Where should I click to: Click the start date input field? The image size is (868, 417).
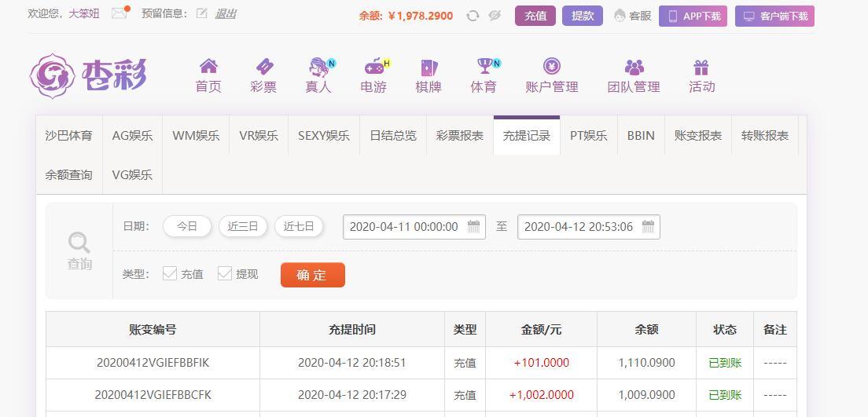[x=414, y=227]
